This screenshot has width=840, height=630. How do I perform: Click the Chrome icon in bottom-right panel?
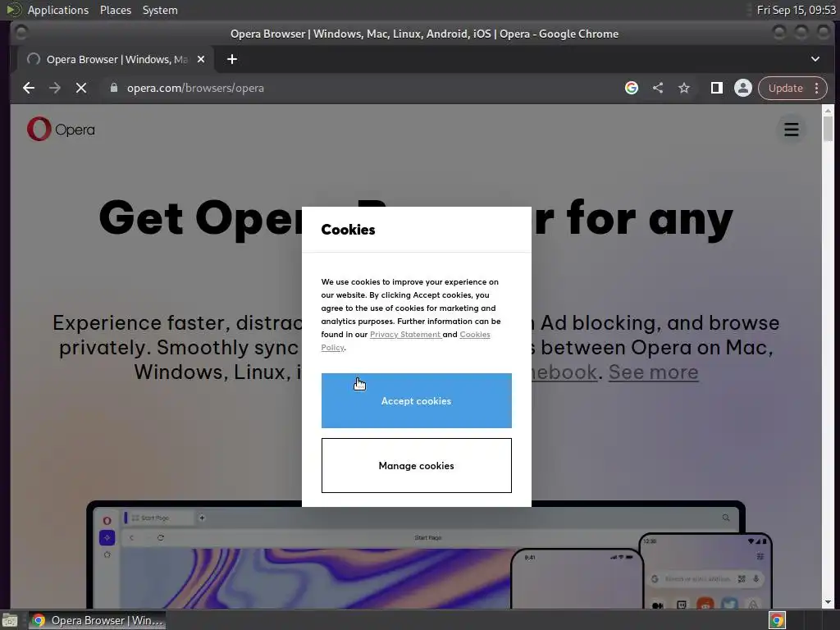coord(777,620)
